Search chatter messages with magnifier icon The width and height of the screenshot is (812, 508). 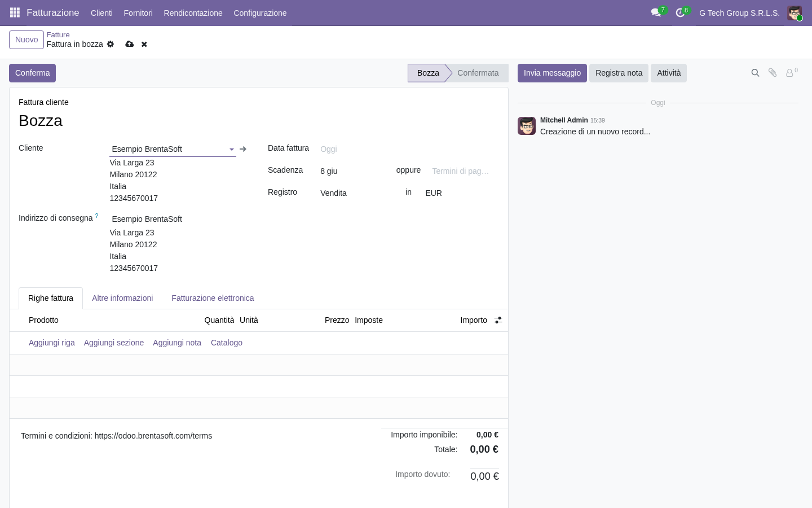[x=756, y=73]
